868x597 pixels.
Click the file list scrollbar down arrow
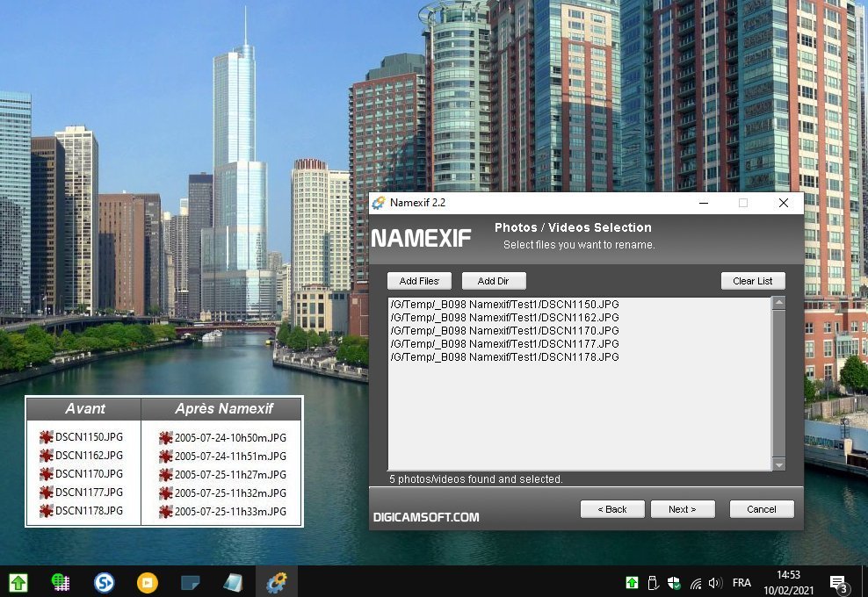[x=779, y=464]
